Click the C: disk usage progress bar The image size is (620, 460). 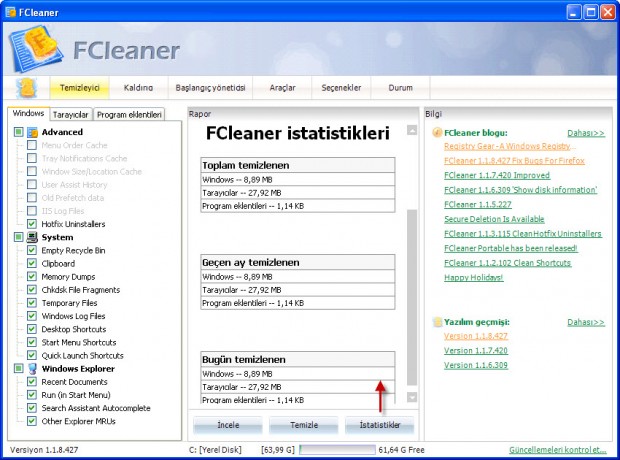click(337, 450)
